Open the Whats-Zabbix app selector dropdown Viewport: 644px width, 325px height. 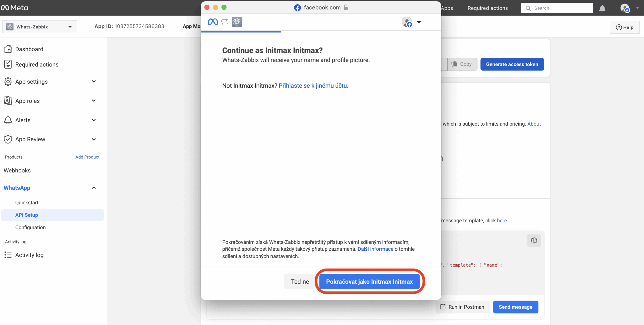click(x=40, y=27)
